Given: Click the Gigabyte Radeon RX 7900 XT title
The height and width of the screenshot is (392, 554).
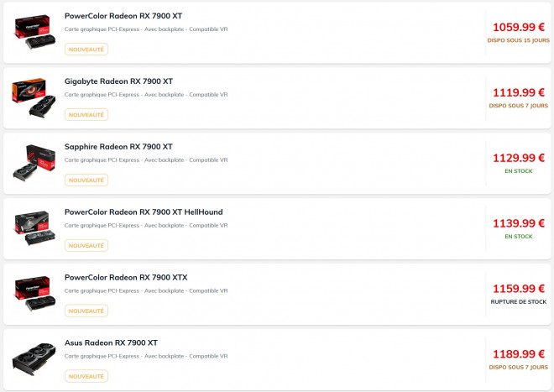Looking at the screenshot, I should point(118,81).
